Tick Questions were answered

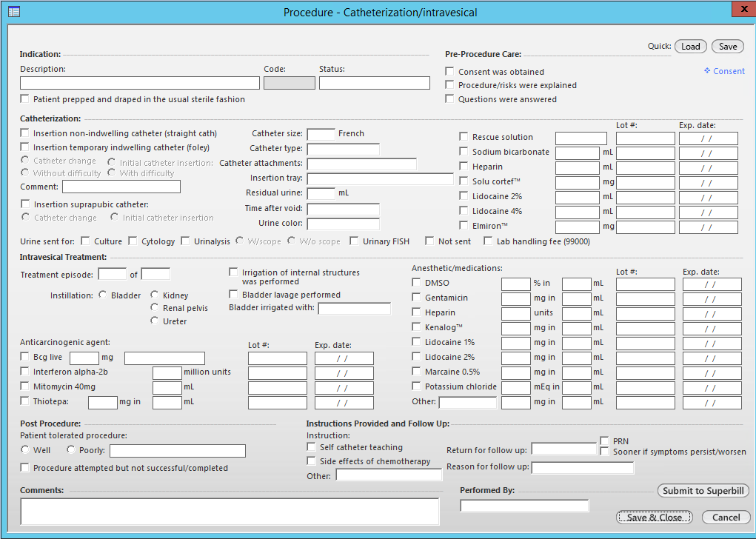(450, 98)
